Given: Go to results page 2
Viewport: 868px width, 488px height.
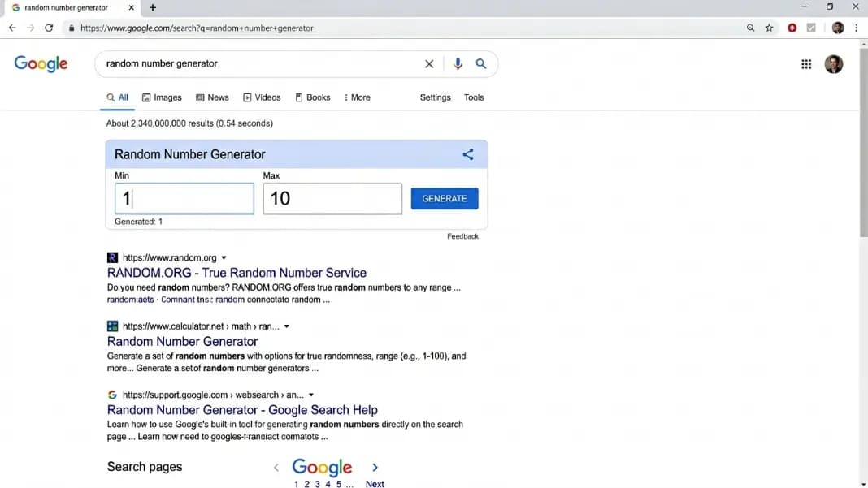Looking at the screenshot, I should point(306,484).
